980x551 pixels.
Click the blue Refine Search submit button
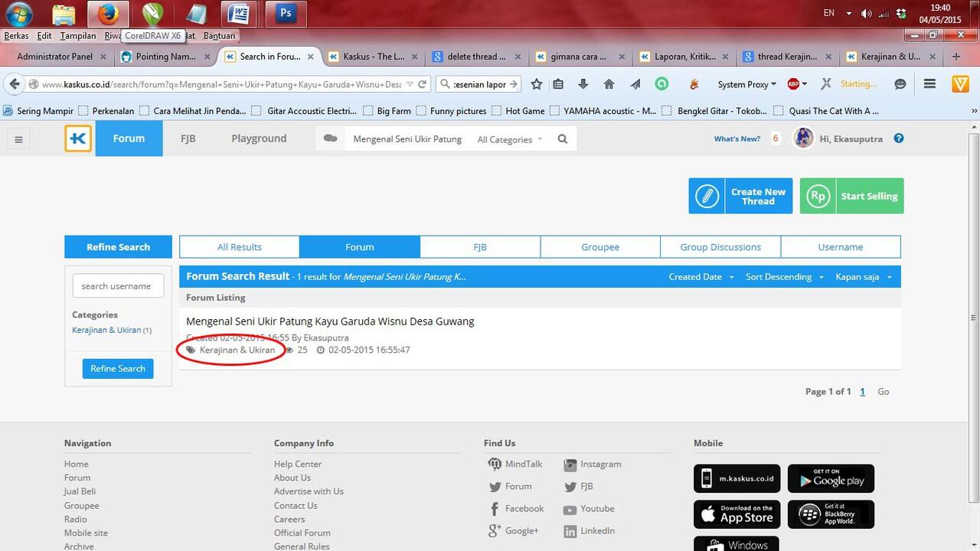pyautogui.click(x=118, y=369)
